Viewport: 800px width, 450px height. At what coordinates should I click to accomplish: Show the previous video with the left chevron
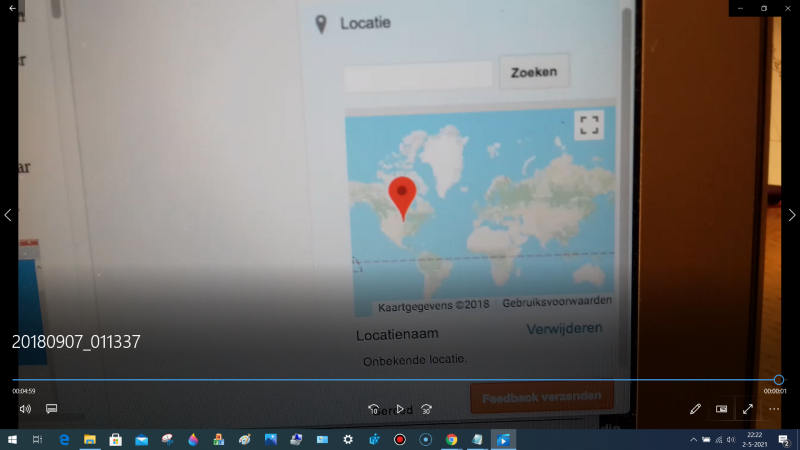(8, 215)
